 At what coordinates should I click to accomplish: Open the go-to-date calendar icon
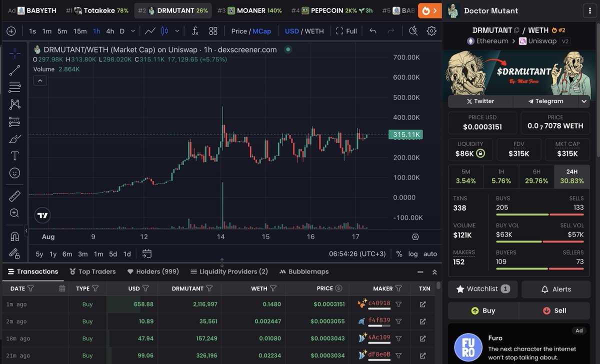(x=146, y=253)
